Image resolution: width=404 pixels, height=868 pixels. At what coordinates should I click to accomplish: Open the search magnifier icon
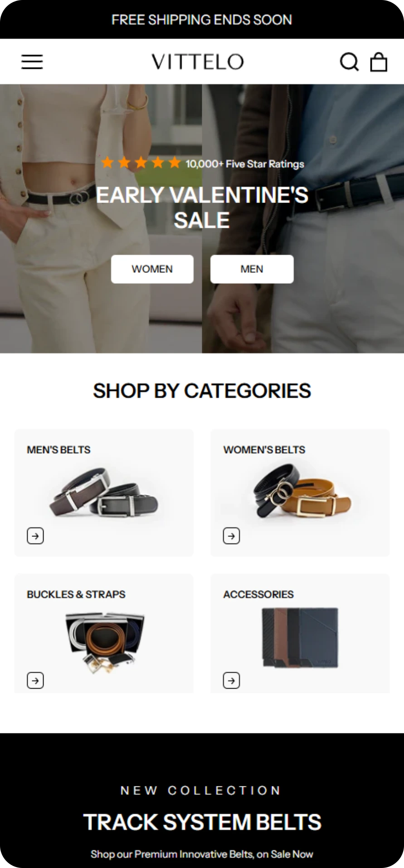[350, 62]
